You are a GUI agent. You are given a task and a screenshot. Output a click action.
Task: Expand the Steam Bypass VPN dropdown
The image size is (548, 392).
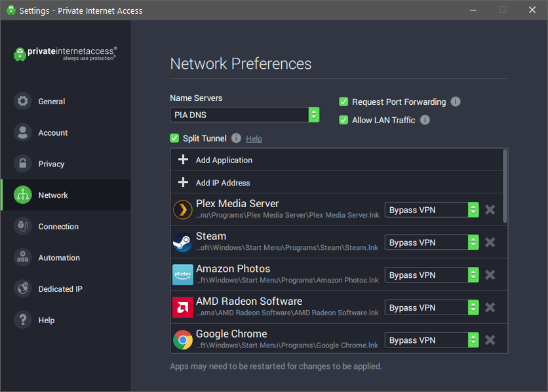432,243
